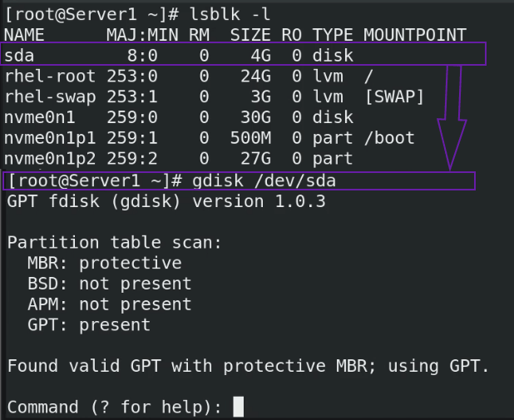Click the 'BSD: not present' line
This screenshot has width=514, height=420.
click(110, 284)
